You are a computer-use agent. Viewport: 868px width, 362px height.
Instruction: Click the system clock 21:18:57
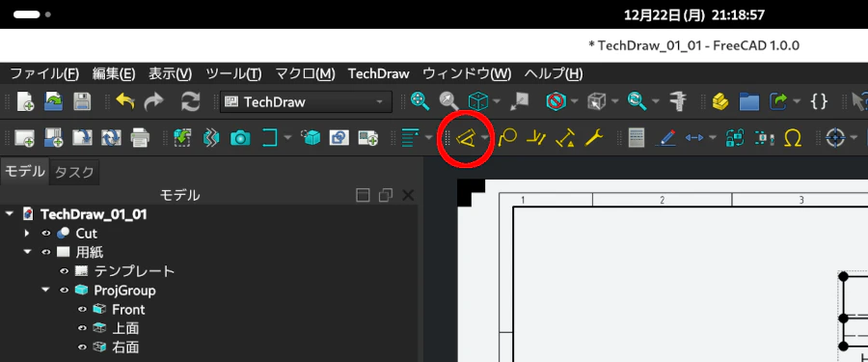click(x=738, y=15)
